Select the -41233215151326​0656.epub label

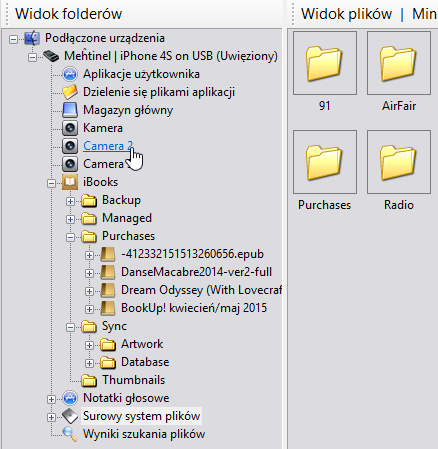192,254
